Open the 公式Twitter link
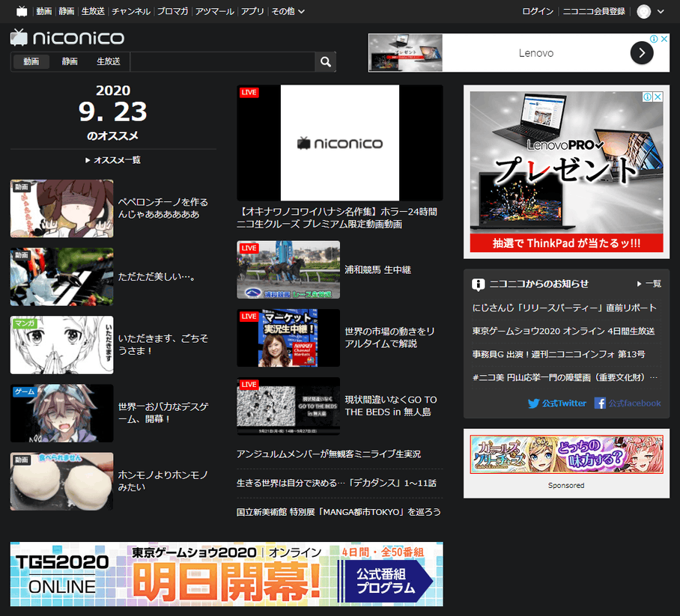Image resolution: width=680 pixels, height=616 pixels. [x=557, y=403]
